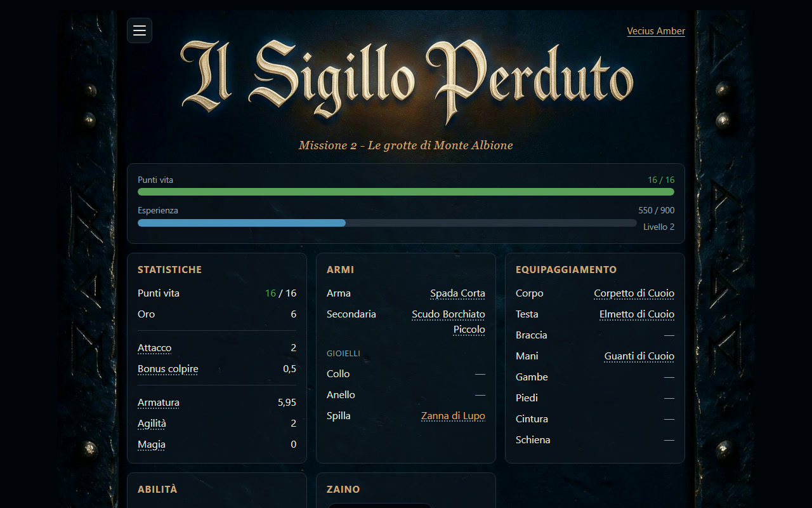812x508 pixels.
Task: Click the ARMI panel heading
Action: coord(340,270)
